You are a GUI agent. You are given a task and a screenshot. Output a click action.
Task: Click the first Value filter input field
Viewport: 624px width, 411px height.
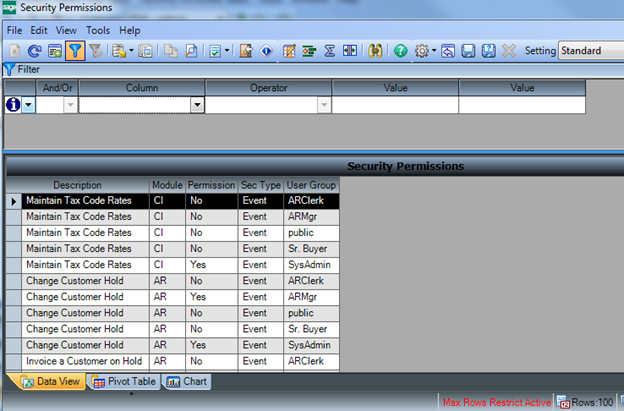tap(395, 105)
